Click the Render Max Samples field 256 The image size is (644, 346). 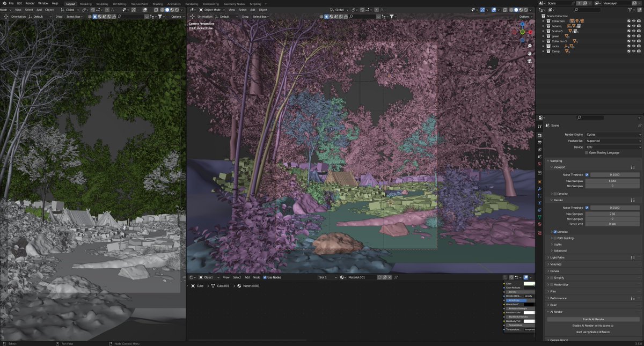pyautogui.click(x=612, y=214)
